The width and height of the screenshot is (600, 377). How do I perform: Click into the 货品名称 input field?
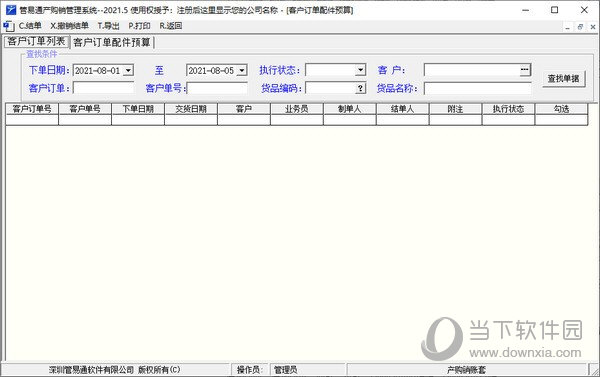478,88
